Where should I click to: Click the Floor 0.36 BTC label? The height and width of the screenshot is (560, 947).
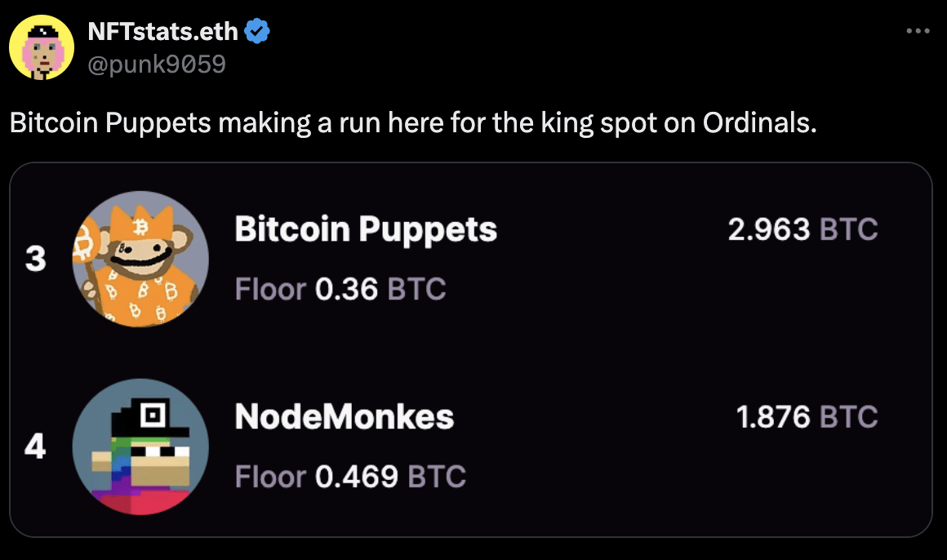pyautogui.click(x=340, y=289)
